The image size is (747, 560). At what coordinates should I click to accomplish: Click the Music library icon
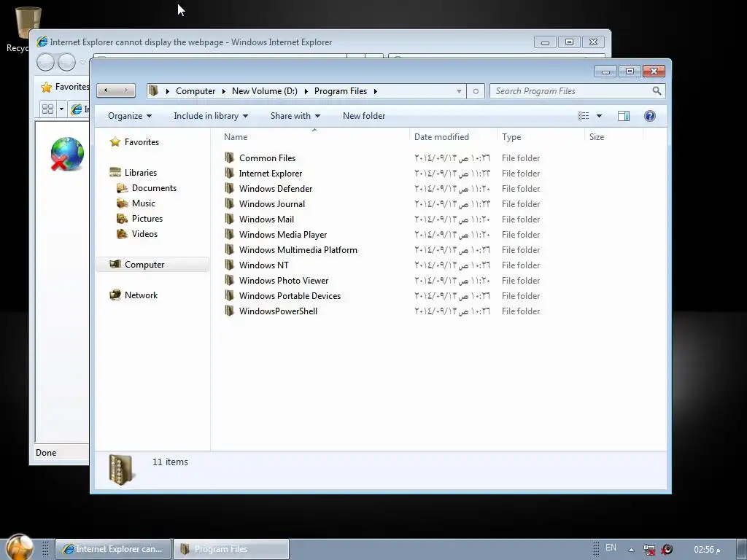[x=122, y=203]
